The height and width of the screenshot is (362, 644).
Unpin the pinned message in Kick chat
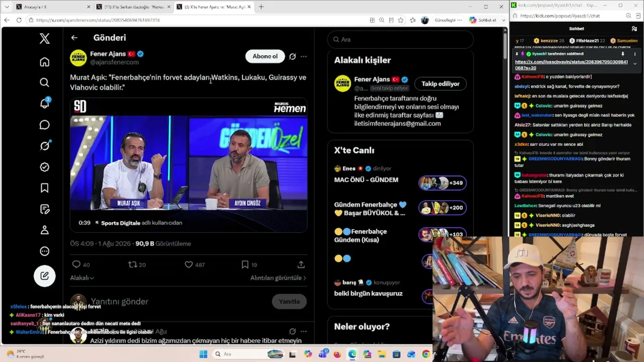pyautogui.click(x=622, y=54)
